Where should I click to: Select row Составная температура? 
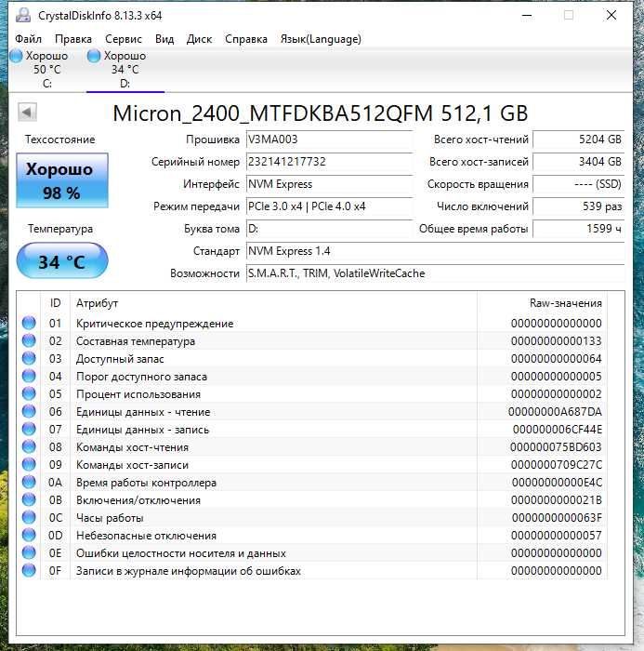pyautogui.click(x=312, y=341)
